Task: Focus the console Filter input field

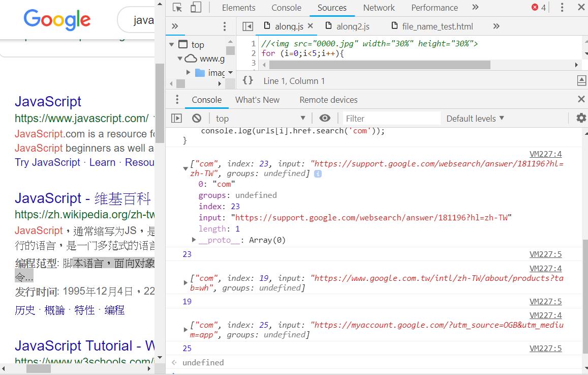Action: coord(391,119)
